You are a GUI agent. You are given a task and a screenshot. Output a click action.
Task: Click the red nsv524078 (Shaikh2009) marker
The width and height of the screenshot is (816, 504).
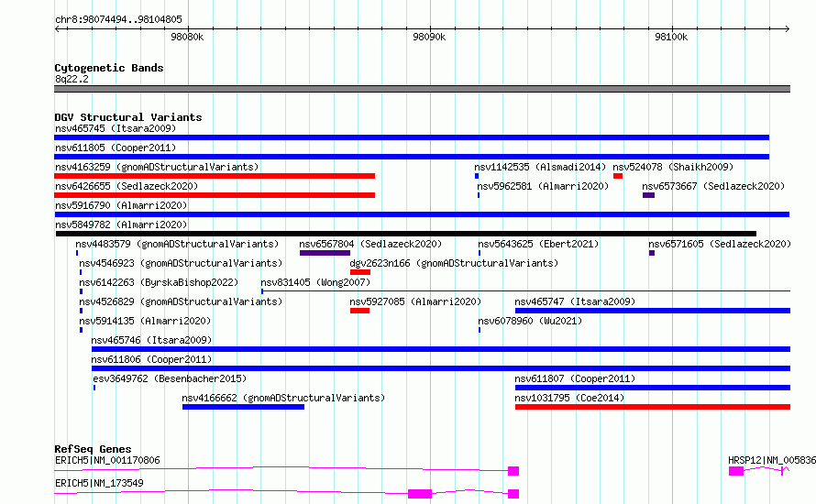point(618,176)
